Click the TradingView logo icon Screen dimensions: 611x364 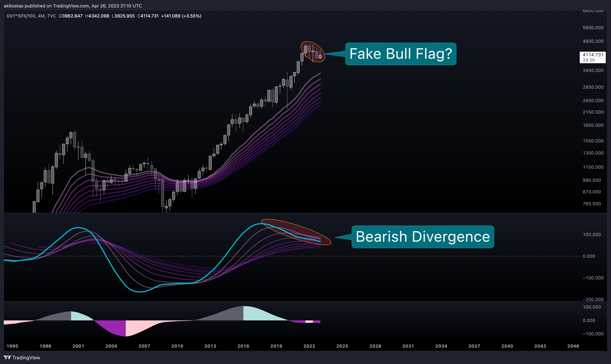click(x=7, y=357)
